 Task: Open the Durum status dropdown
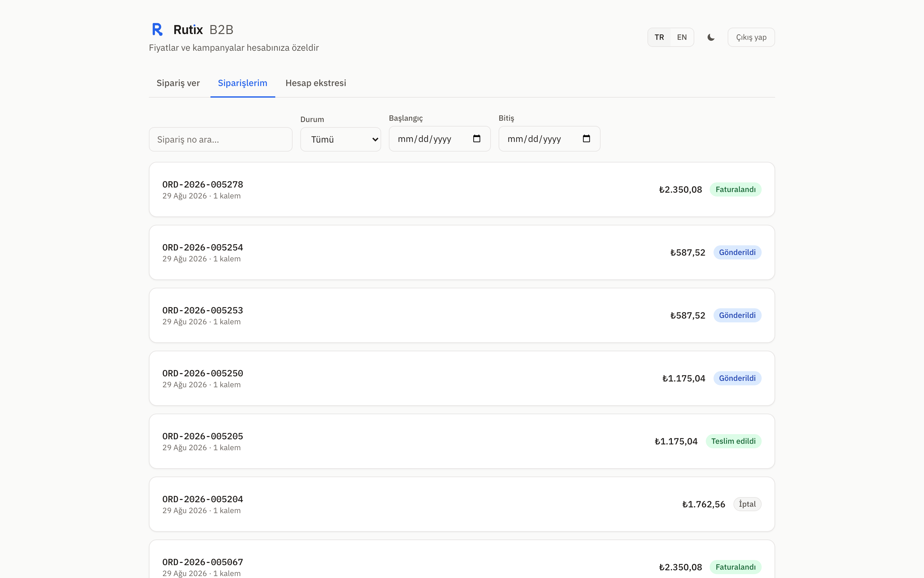[x=341, y=139]
